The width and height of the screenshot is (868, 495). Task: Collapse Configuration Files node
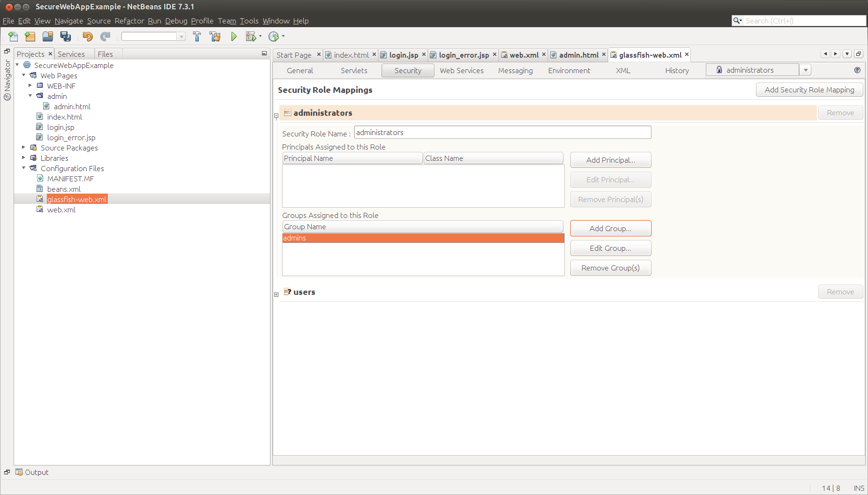(24, 168)
